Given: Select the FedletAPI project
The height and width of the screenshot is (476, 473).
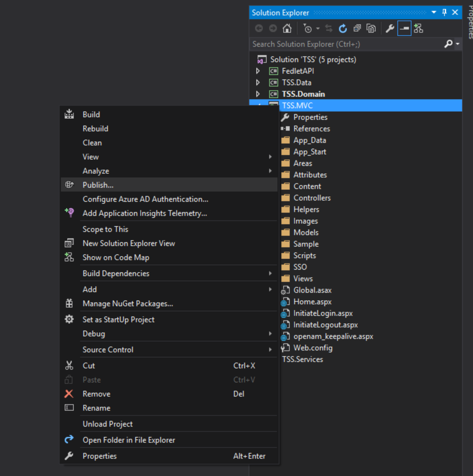Looking at the screenshot, I should [298, 71].
